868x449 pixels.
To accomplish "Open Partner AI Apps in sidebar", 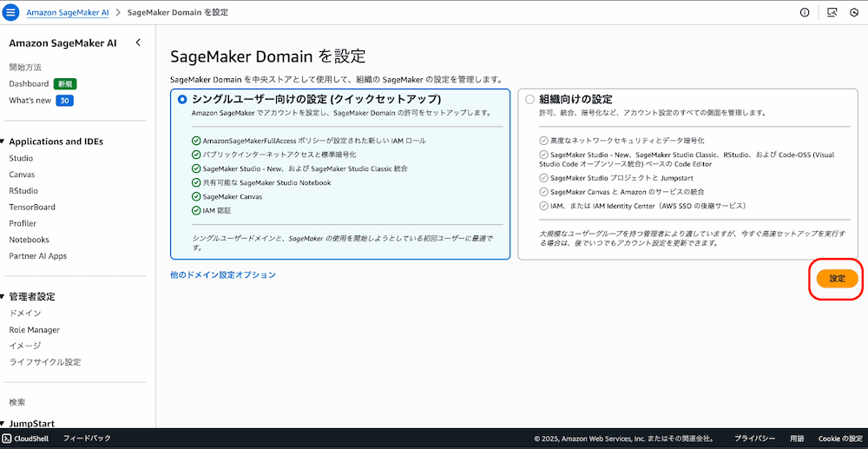I will tap(37, 256).
